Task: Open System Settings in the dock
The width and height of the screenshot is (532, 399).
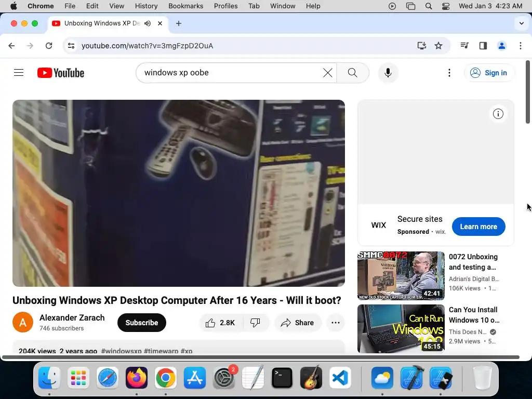Action: [x=224, y=378]
